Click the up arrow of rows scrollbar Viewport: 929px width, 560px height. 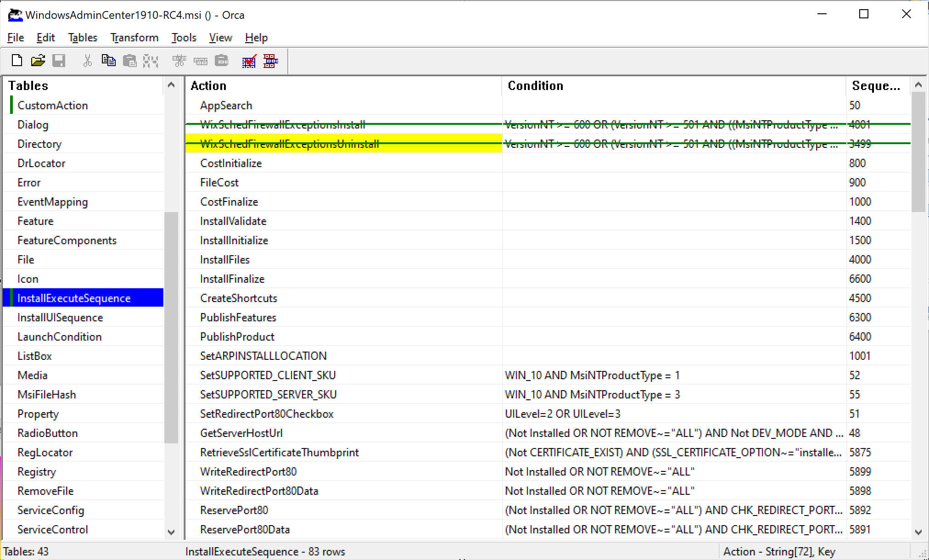(x=918, y=84)
